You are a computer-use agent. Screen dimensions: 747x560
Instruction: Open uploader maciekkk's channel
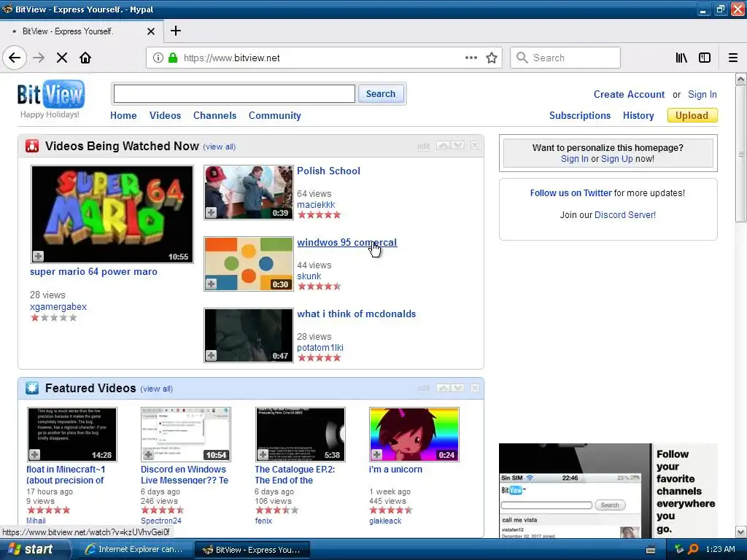pos(316,204)
